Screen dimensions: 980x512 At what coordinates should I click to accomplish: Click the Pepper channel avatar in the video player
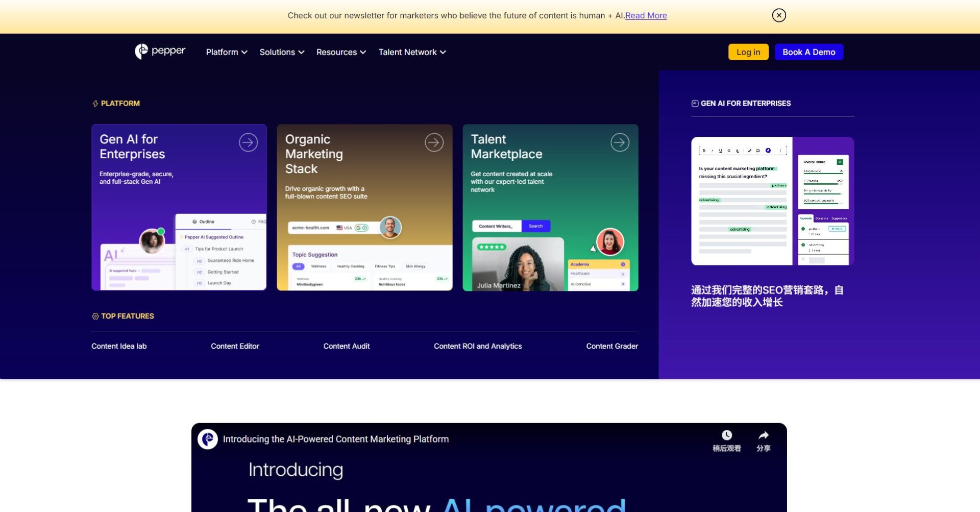point(207,438)
